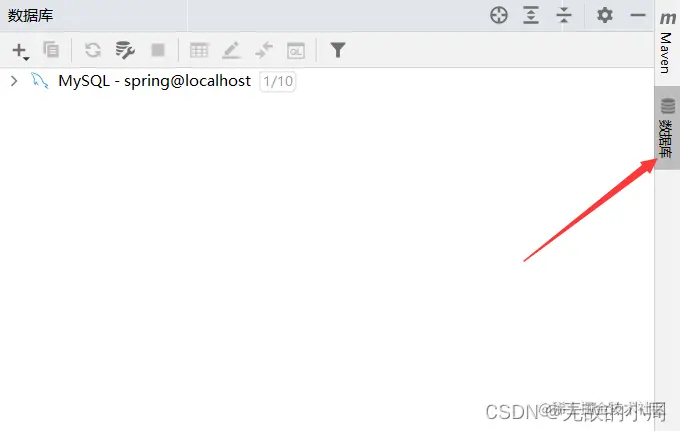
Task: Click the square Stop icon in toolbar
Action: (x=158, y=50)
